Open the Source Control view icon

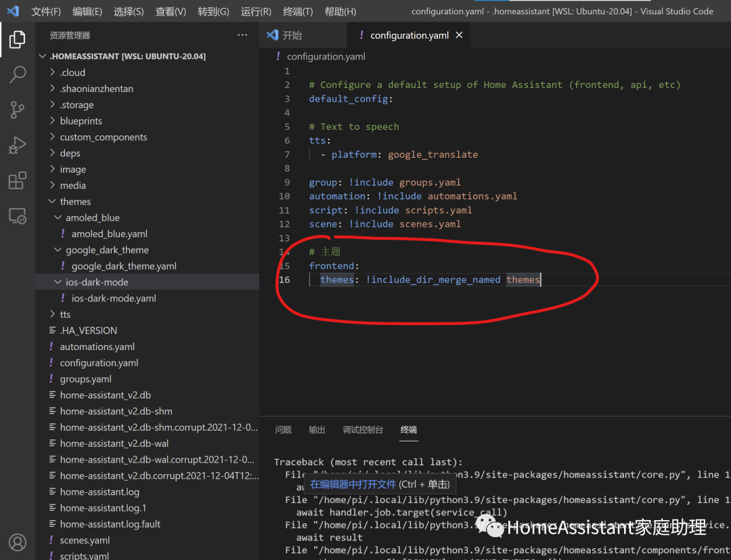click(18, 110)
